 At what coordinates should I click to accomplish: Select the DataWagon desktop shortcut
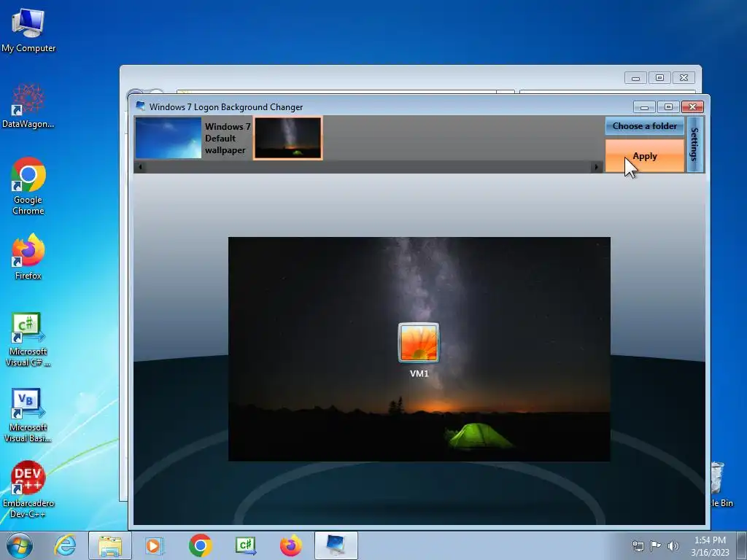28,106
